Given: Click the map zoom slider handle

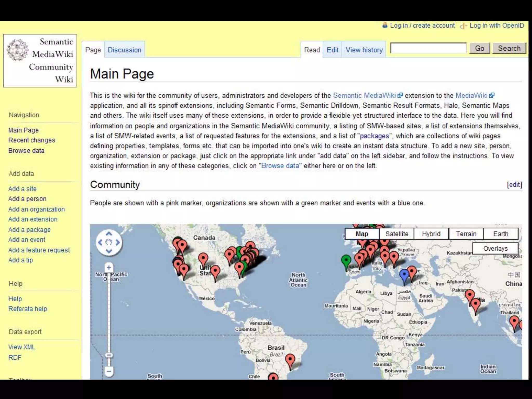Looking at the screenshot, I should tap(109, 355).
